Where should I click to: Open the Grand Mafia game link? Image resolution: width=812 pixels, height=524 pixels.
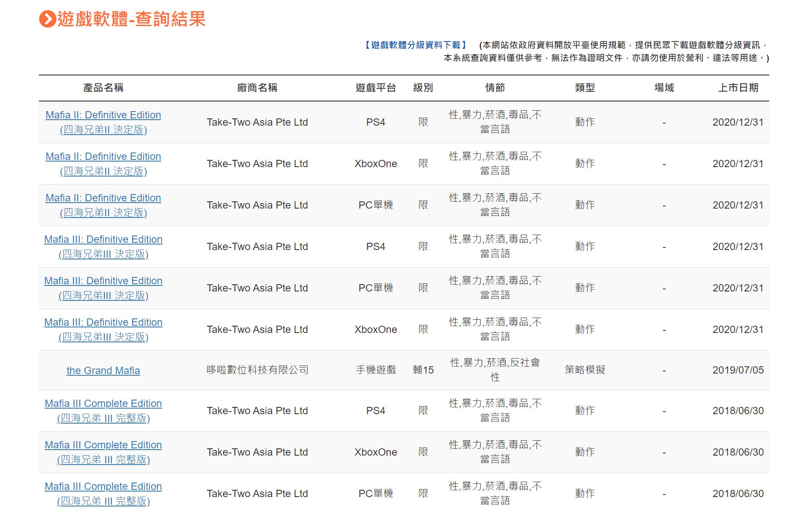point(103,371)
